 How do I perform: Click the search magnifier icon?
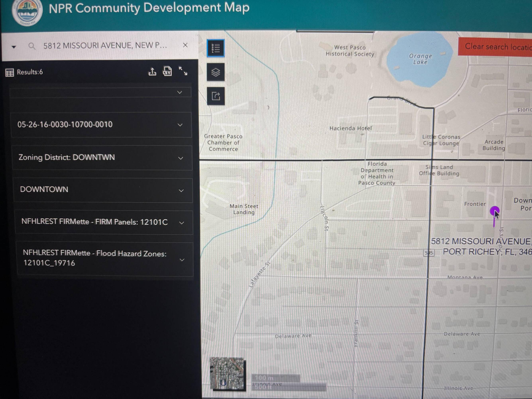pyautogui.click(x=32, y=46)
